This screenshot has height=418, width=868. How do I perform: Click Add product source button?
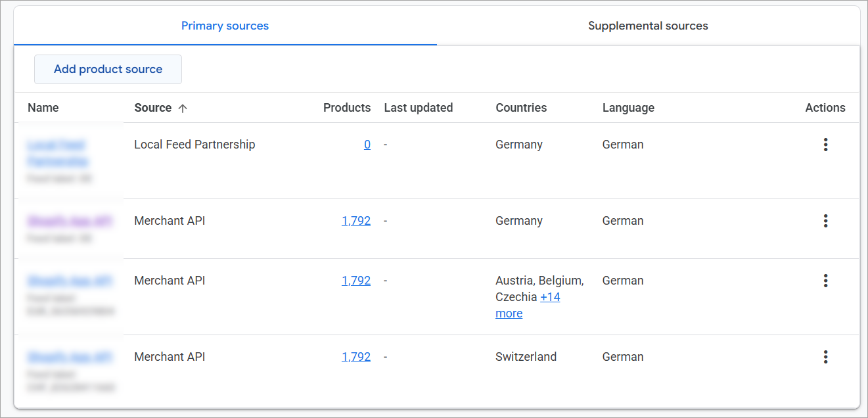[108, 69]
